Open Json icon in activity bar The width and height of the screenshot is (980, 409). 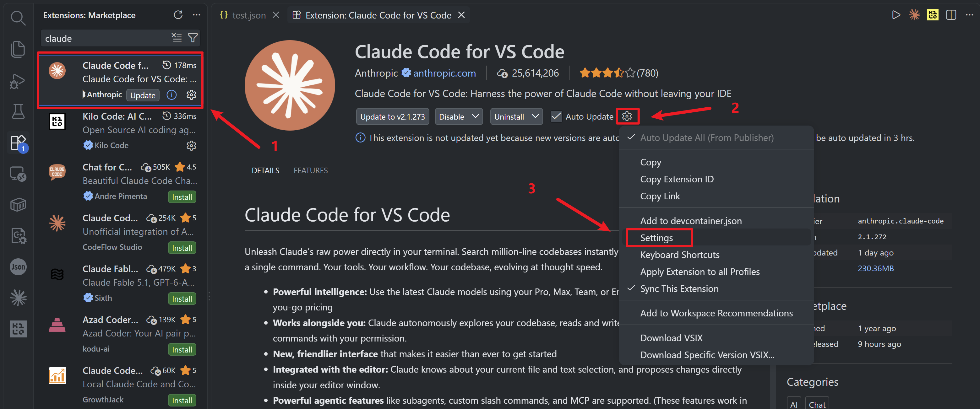(x=18, y=267)
